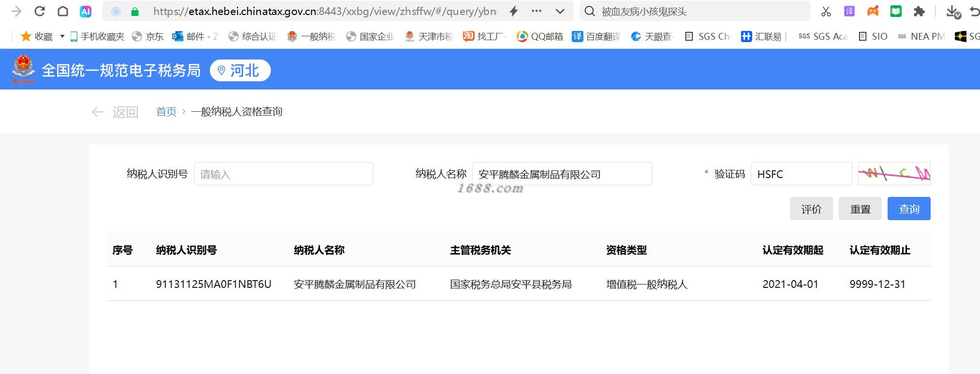
Task: Open the puzzle piece extensions icon
Action: pyautogui.click(x=919, y=11)
